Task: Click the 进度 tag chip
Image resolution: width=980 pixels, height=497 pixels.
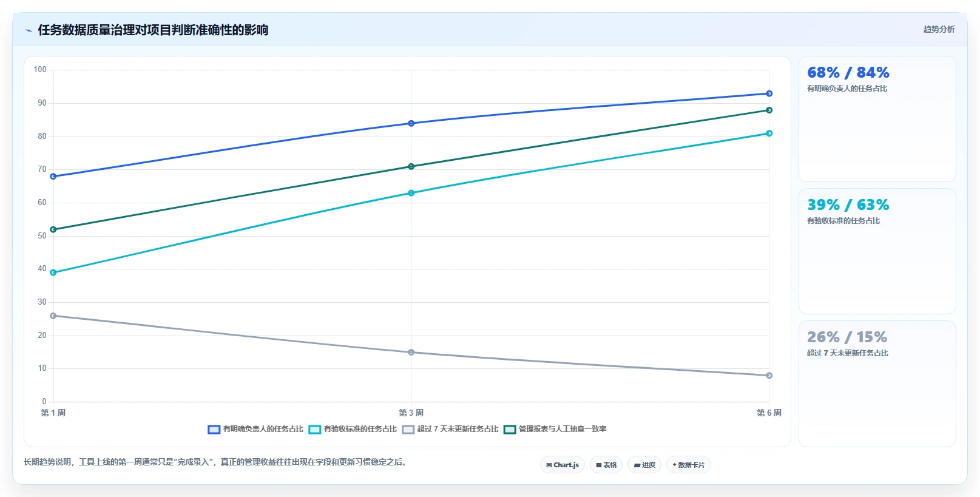Action: point(644,465)
